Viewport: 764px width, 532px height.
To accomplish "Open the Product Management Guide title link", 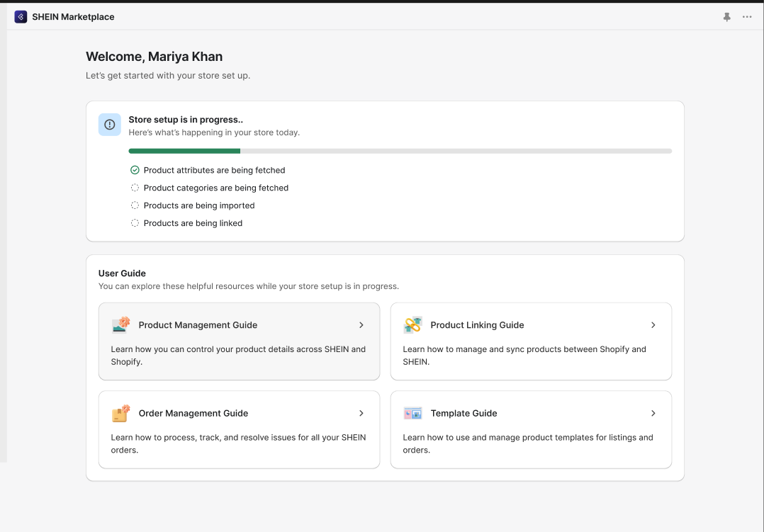I will (198, 325).
